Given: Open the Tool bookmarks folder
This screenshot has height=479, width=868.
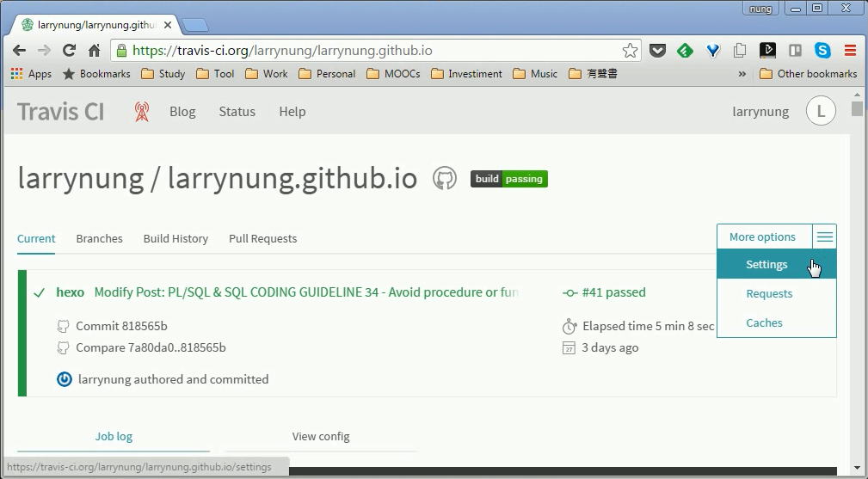Looking at the screenshot, I should (x=215, y=74).
